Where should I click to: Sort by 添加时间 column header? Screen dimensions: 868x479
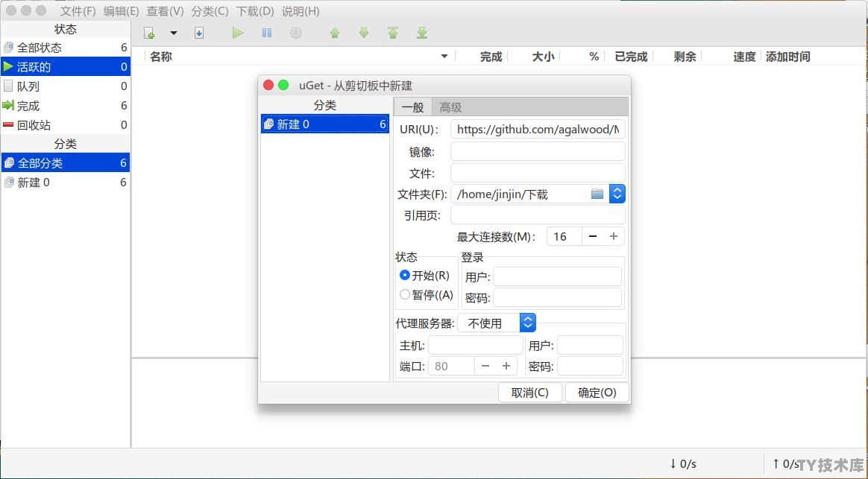tap(787, 57)
